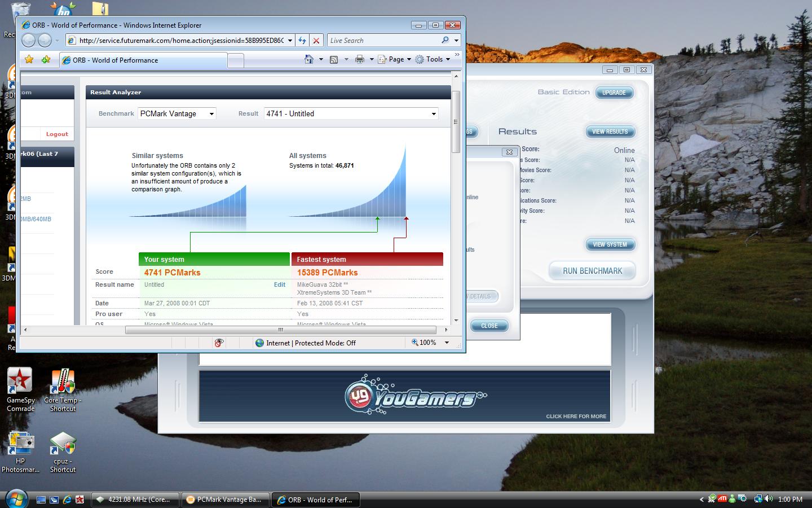This screenshot has width=812, height=508.
Task: Click Switch Between Windows in Quick Launch
Action: click(x=54, y=500)
